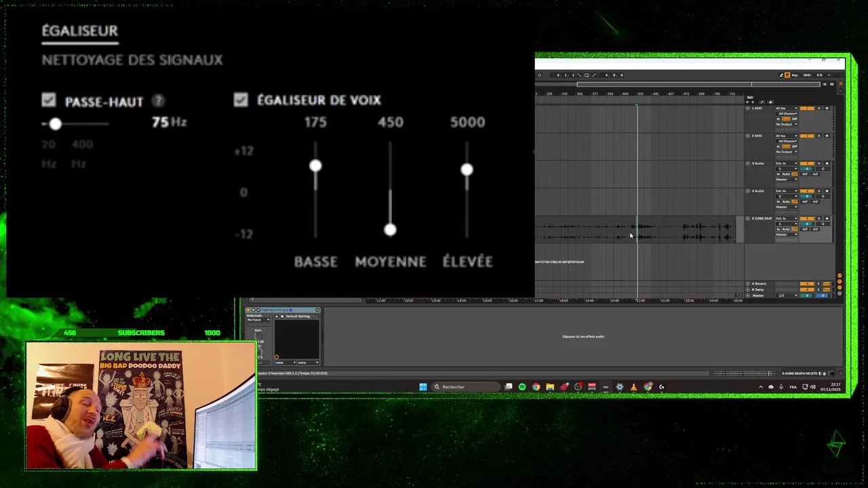This screenshot has height=488, width=868.
Task: Click the Set locator button above the tracks
Action: tap(750, 97)
